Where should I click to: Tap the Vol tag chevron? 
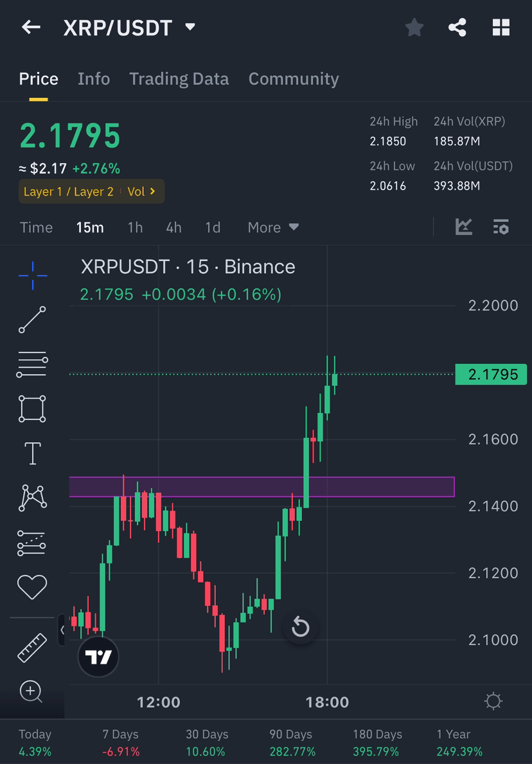tap(152, 191)
